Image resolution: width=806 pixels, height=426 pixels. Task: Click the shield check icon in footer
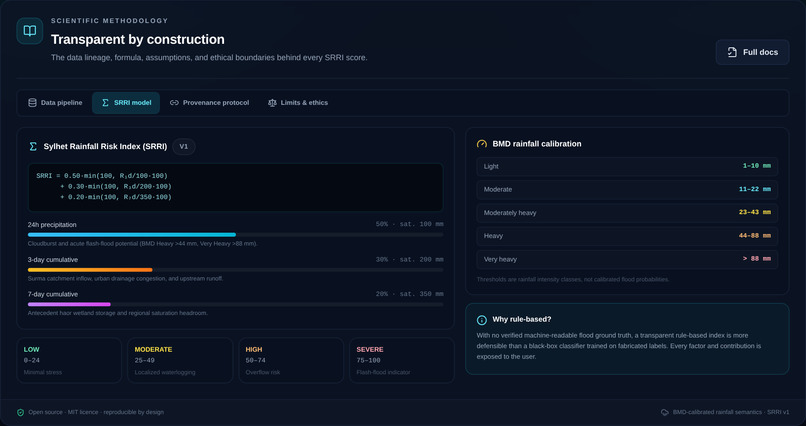click(21, 412)
